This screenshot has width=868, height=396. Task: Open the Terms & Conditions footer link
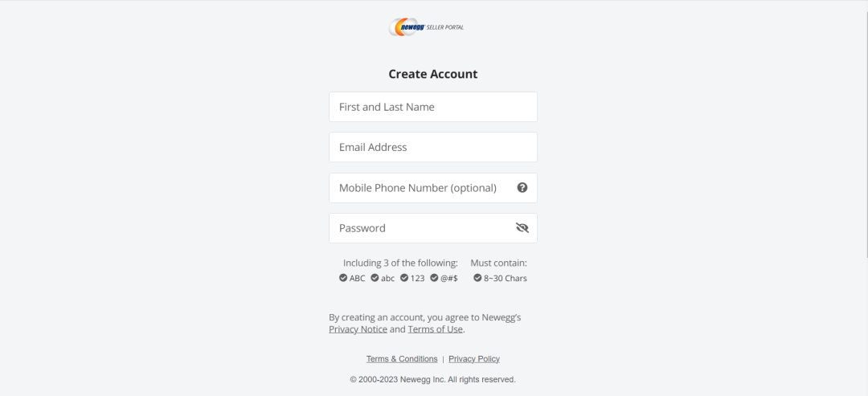click(x=402, y=359)
